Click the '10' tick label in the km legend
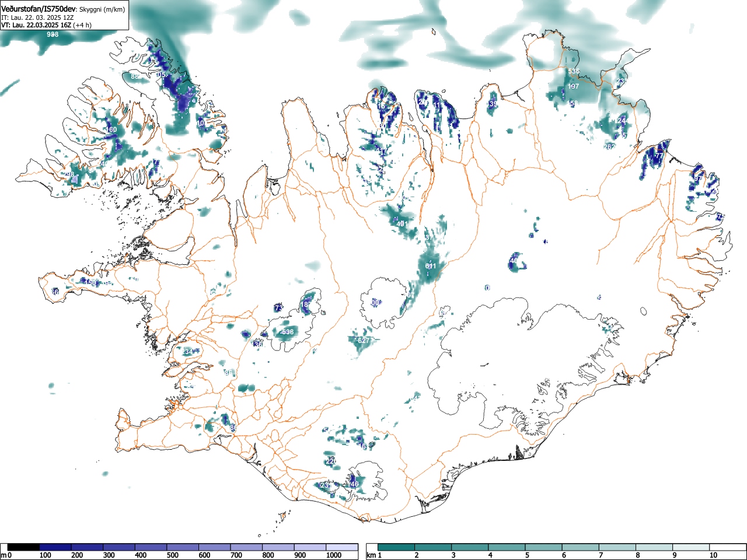 tap(713, 555)
